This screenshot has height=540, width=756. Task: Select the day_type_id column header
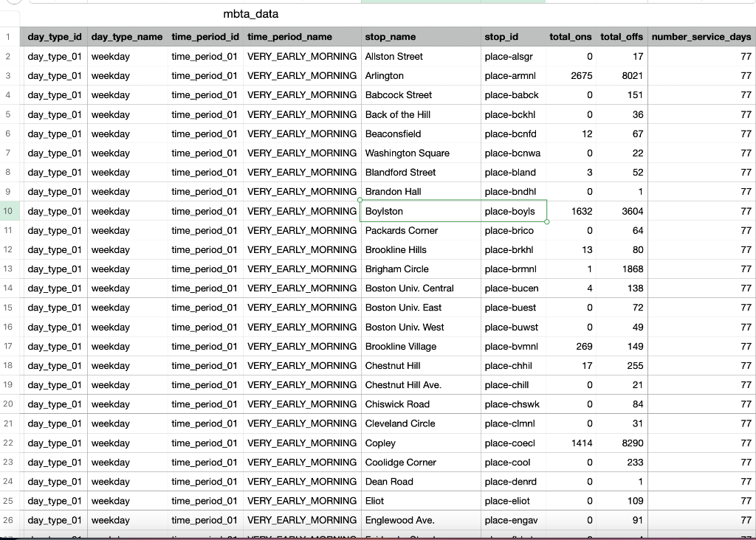coord(55,36)
